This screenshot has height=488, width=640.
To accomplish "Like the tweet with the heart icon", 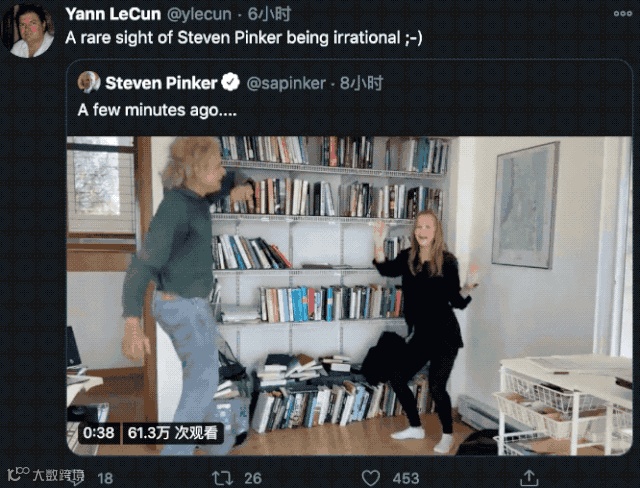I will pos(371,478).
